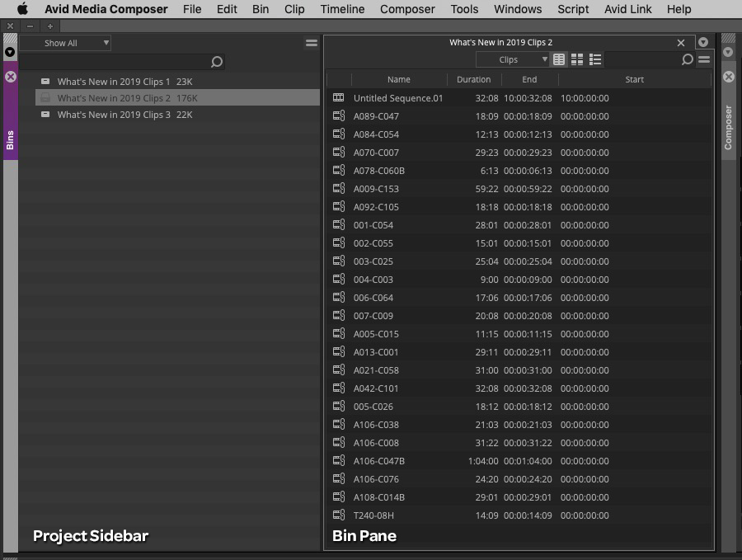Image resolution: width=742 pixels, height=560 pixels.
Task: Select bin What's New in 2019 Clips 1
Action: pos(177,82)
